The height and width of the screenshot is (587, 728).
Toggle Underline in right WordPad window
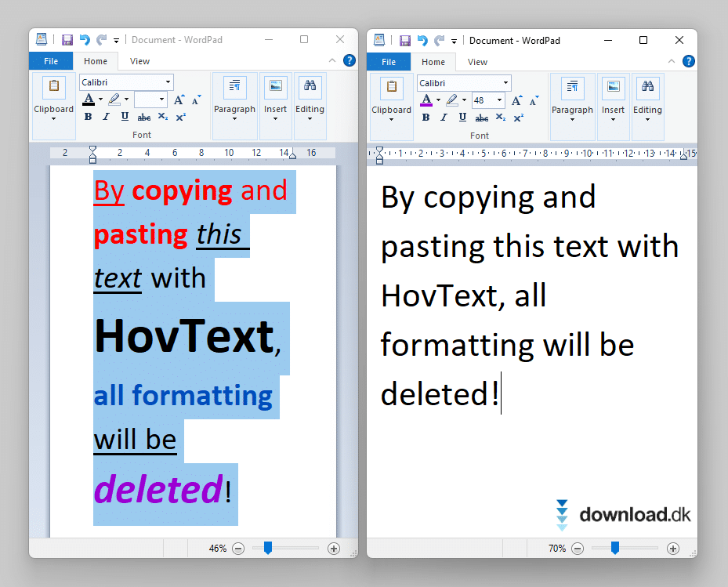click(x=462, y=118)
